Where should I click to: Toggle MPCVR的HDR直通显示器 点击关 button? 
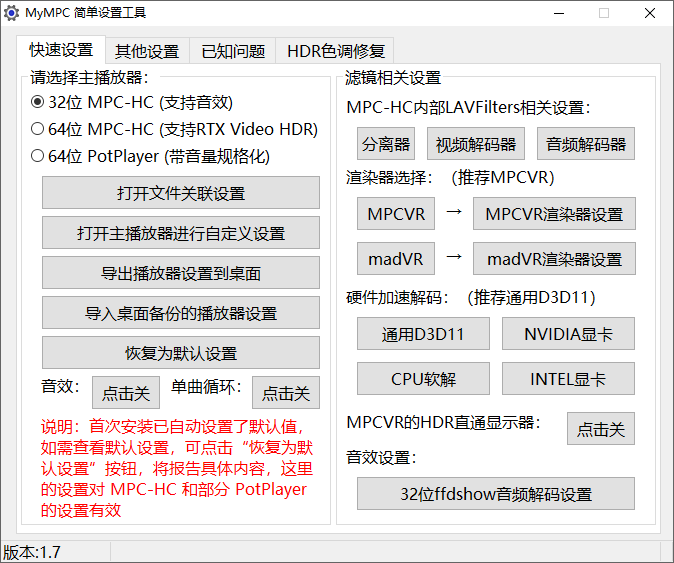(600, 428)
